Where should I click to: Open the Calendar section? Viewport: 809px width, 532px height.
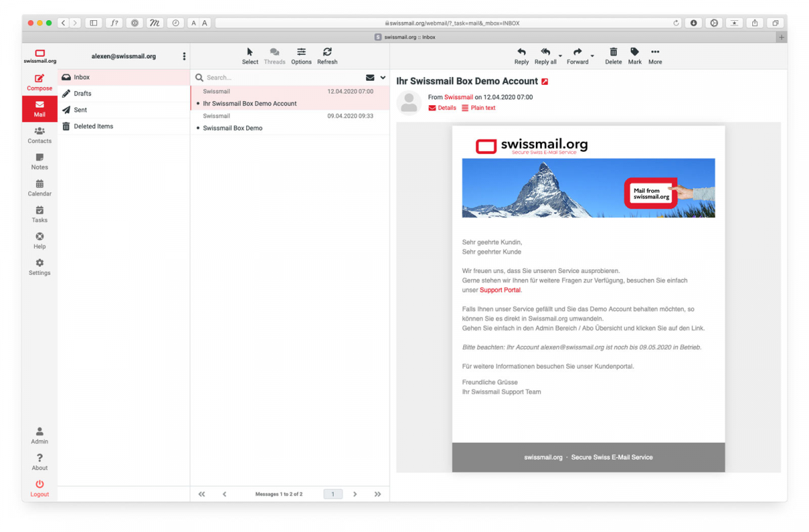coord(40,187)
